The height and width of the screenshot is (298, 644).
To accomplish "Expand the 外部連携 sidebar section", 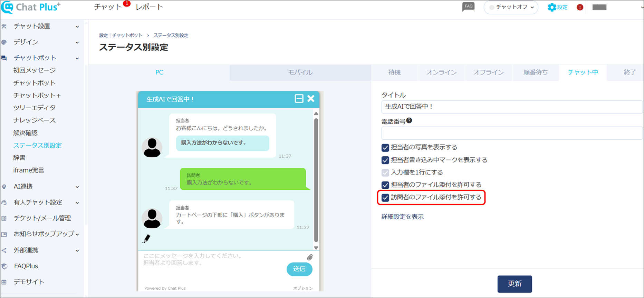I will click(x=77, y=251).
